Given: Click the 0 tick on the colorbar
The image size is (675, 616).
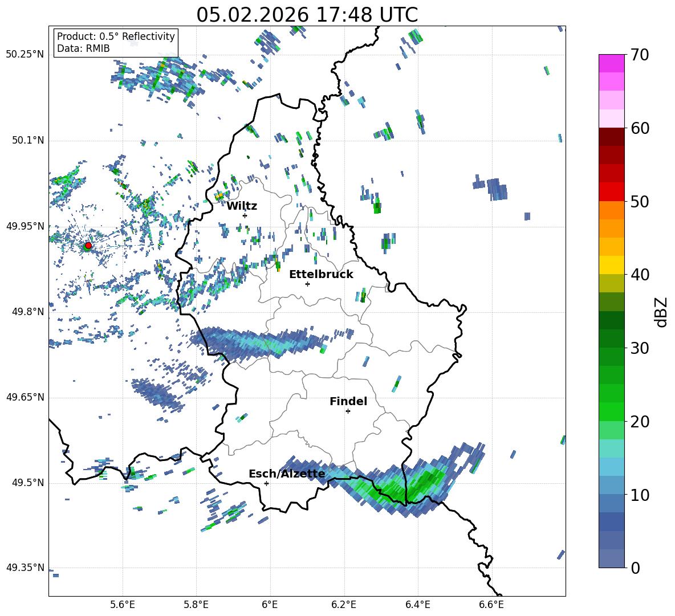Looking at the screenshot, I should (x=635, y=568).
